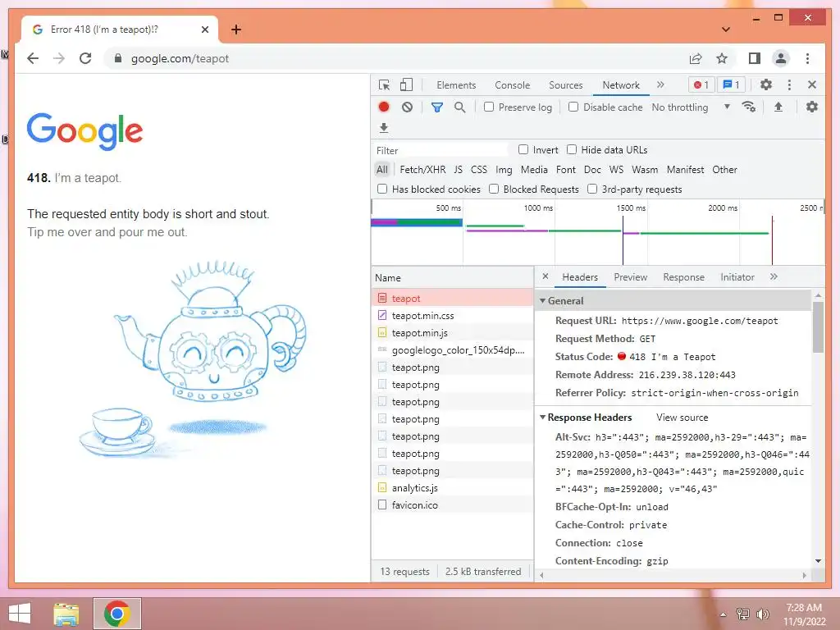
Task: Open a new browser tab
Action: tap(236, 30)
